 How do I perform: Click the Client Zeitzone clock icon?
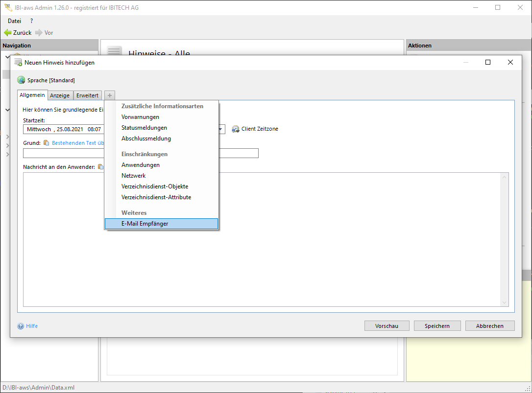pyautogui.click(x=236, y=129)
